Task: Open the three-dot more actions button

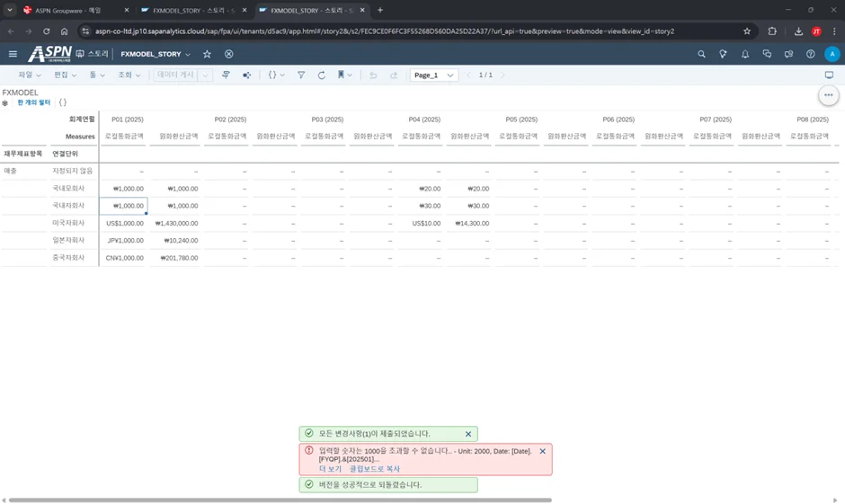Action: tap(828, 94)
